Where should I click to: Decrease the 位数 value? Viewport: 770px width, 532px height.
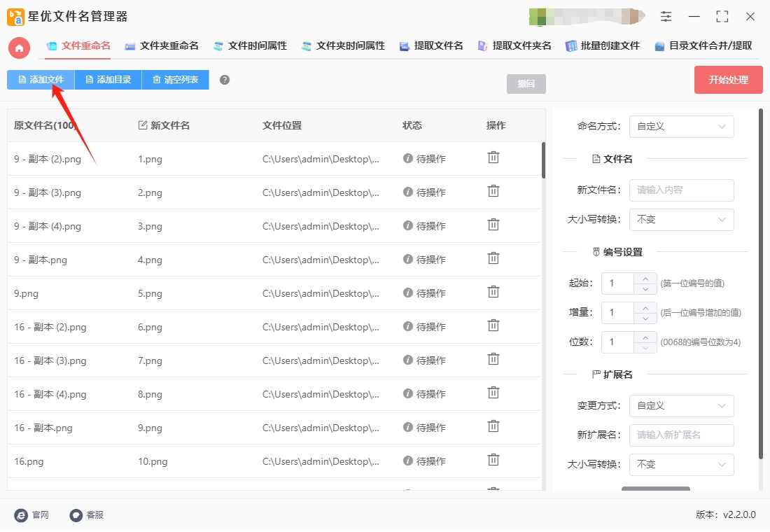click(645, 348)
